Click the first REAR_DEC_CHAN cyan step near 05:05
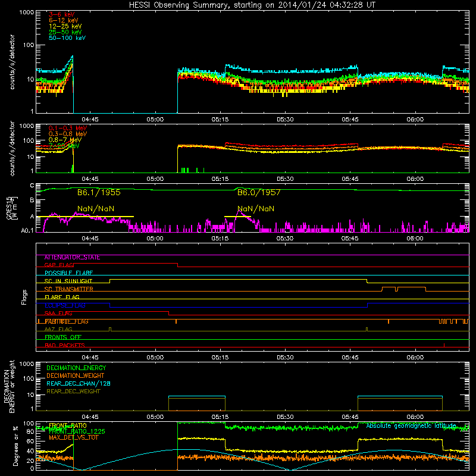Image resolution: width=476 pixels, height=476 pixels. [x=197, y=396]
